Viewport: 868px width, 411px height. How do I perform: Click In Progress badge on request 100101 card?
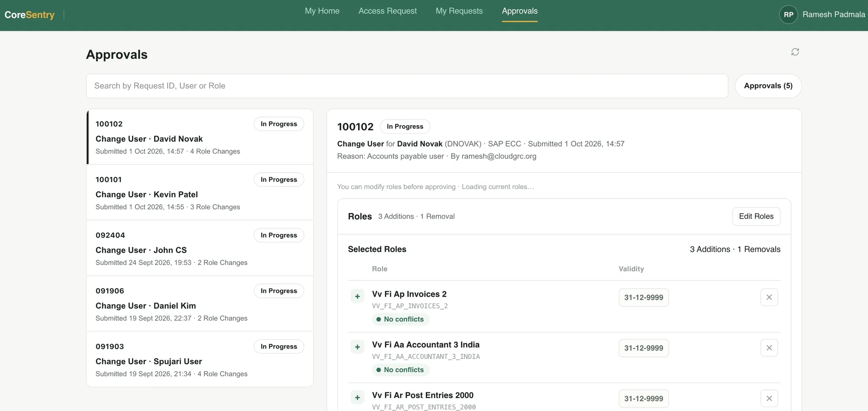pos(279,179)
